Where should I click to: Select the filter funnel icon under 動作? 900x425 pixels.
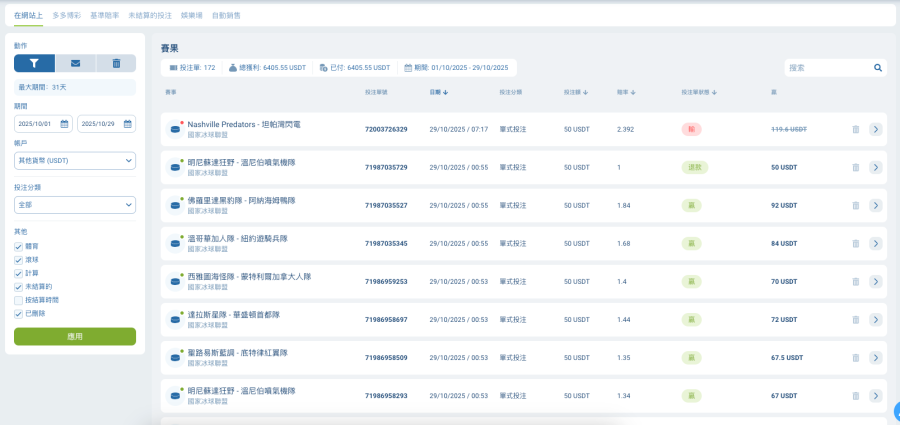pos(34,63)
